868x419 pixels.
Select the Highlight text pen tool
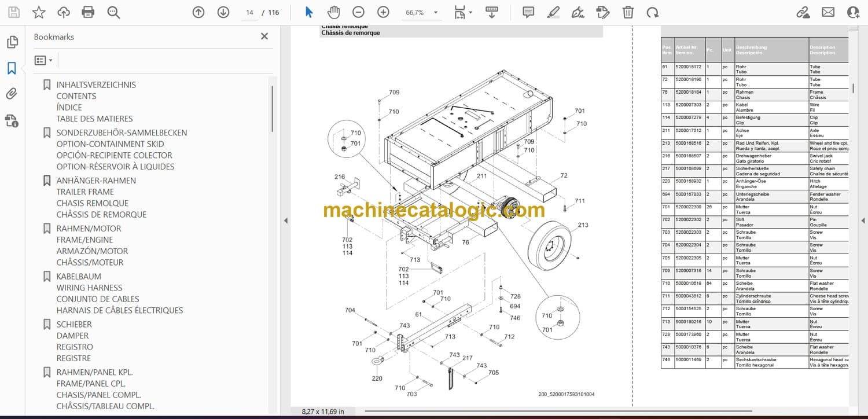tap(553, 12)
